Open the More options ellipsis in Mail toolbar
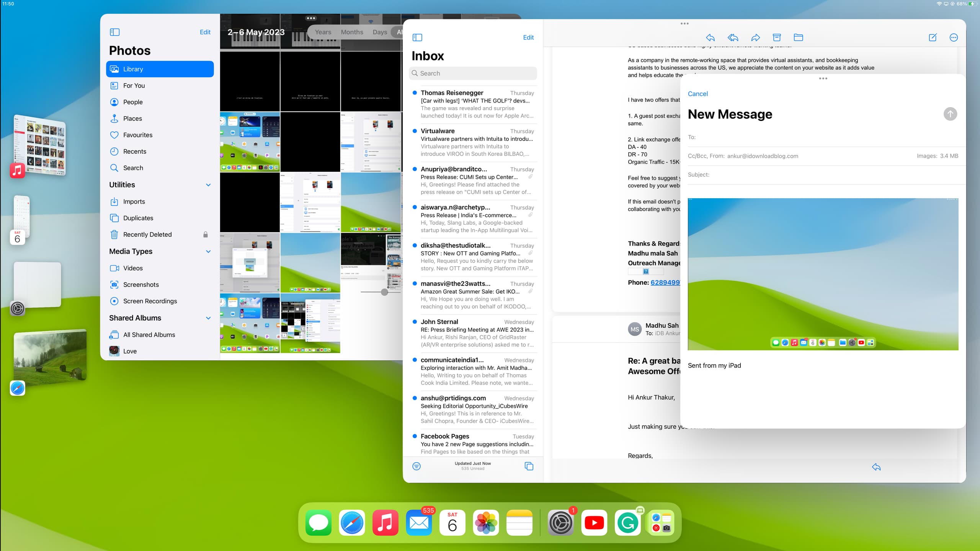The height and width of the screenshot is (551, 980). [954, 37]
